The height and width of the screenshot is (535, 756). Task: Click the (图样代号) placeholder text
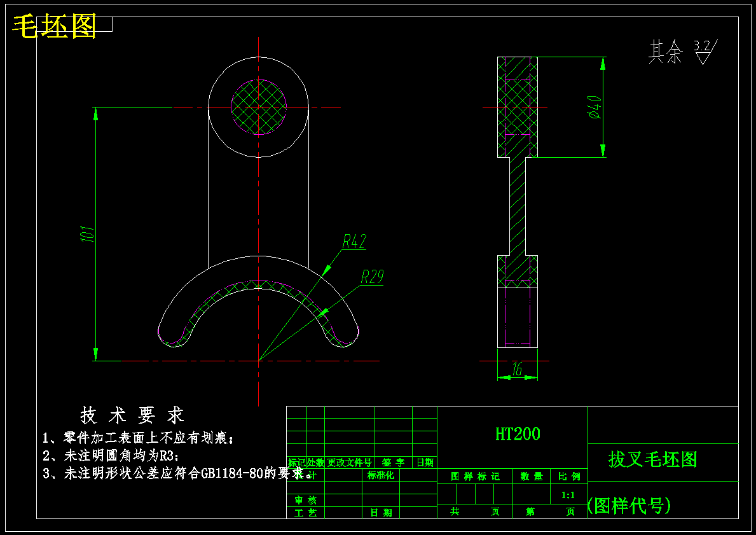coord(629,506)
